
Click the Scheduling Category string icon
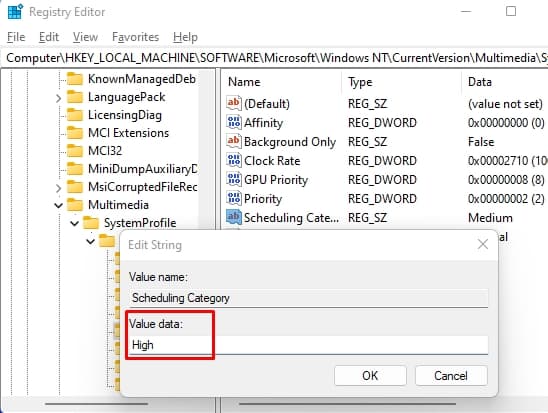(234, 217)
